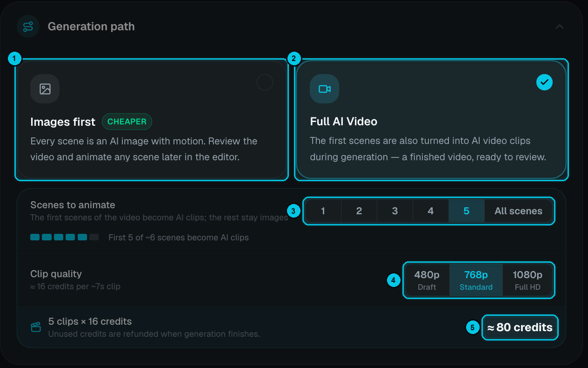Click the Scenes to animate label

pos(73,205)
